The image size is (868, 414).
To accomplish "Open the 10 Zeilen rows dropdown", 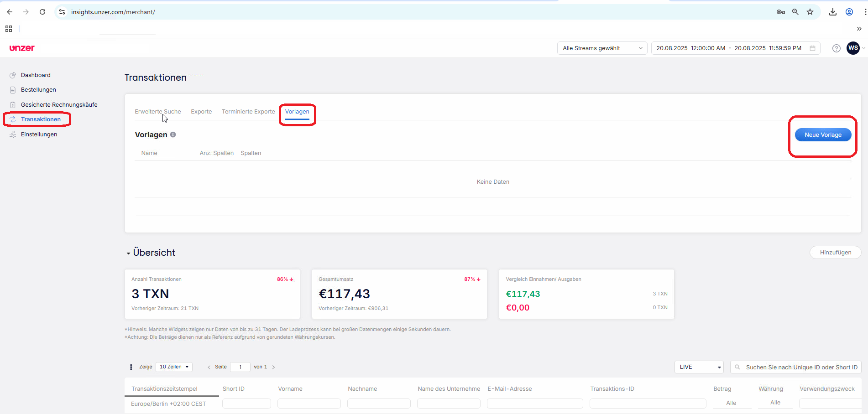I will 174,367.
